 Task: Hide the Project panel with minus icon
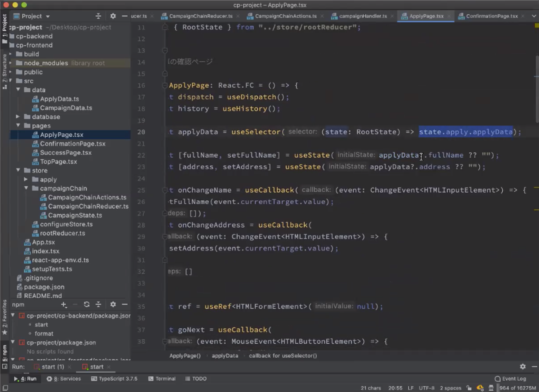[x=125, y=16]
